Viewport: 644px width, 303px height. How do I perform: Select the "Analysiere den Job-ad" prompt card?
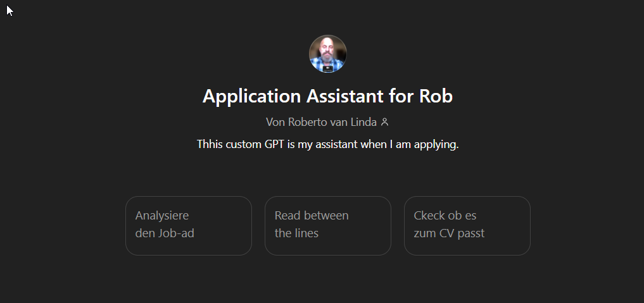[188, 225]
